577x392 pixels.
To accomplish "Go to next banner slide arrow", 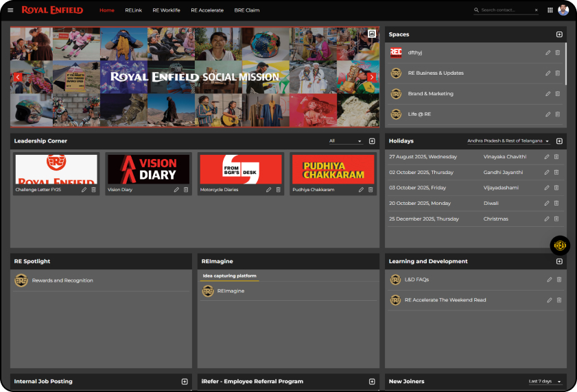I will (x=372, y=77).
